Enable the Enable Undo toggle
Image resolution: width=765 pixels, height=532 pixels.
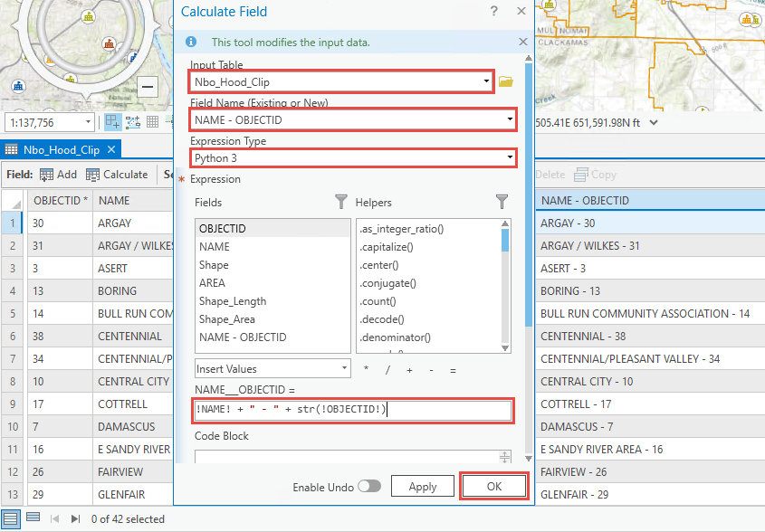tap(369, 486)
